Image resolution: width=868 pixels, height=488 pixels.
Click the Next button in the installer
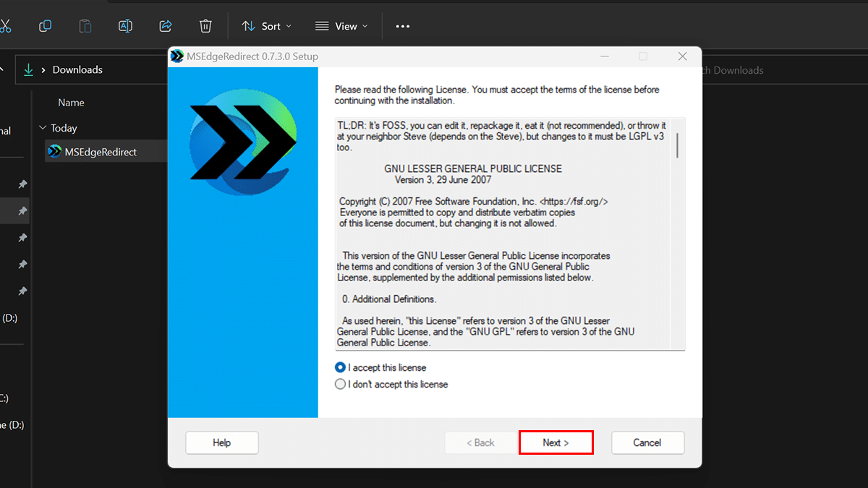[x=556, y=442]
